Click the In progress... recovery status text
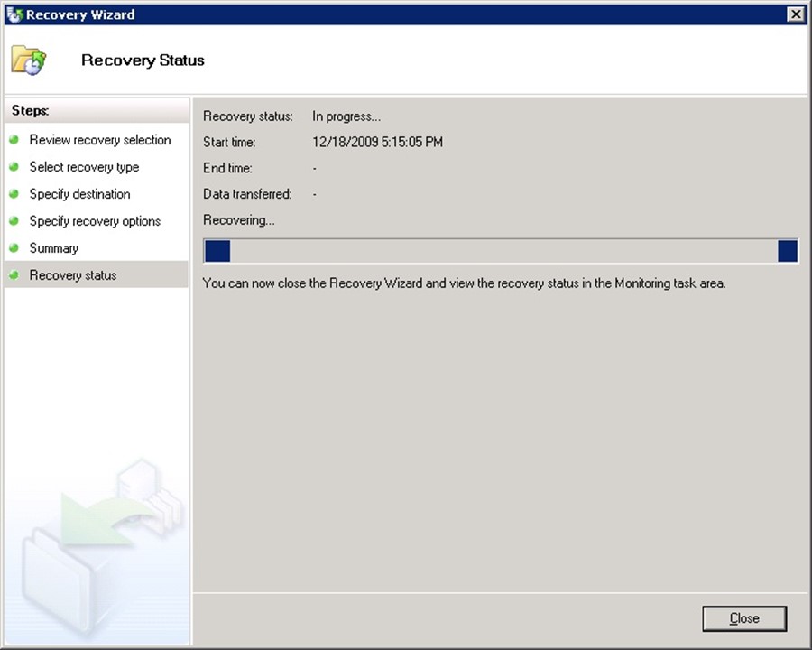The height and width of the screenshot is (650, 812). point(346,116)
